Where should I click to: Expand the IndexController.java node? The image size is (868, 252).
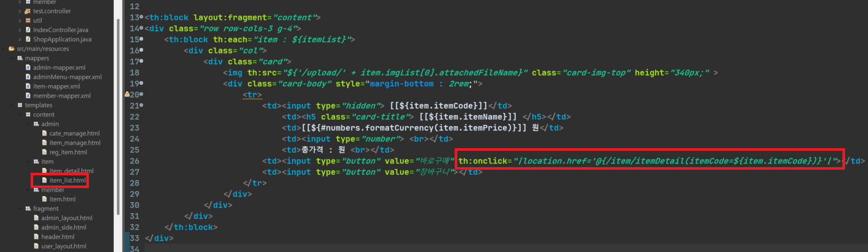(x=20, y=30)
